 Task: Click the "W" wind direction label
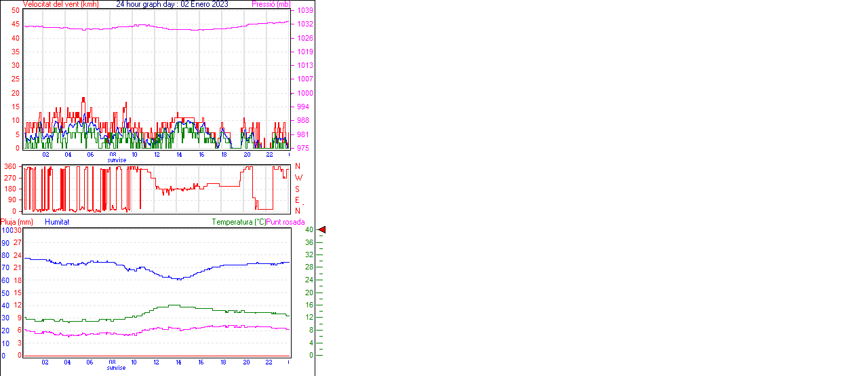298,177
